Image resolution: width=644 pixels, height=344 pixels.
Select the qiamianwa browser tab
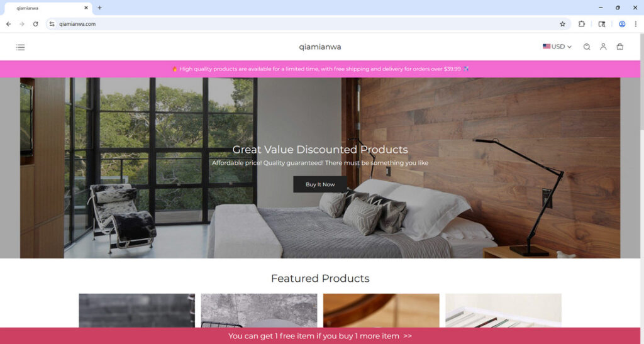coord(47,8)
